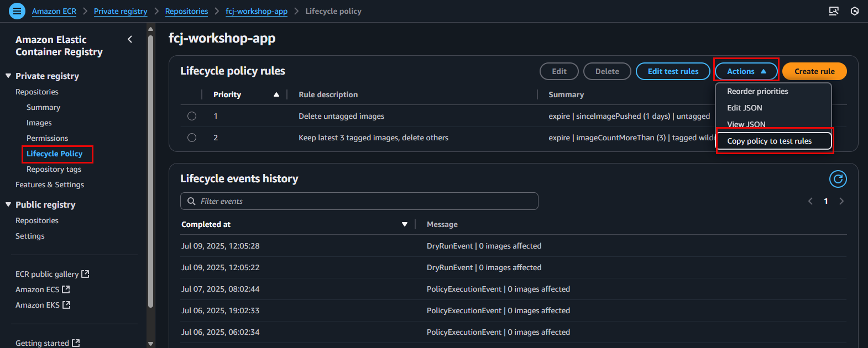Image resolution: width=868 pixels, height=348 pixels.
Task: Open Lifecycle Policy in the sidebar
Action: [54, 154]
